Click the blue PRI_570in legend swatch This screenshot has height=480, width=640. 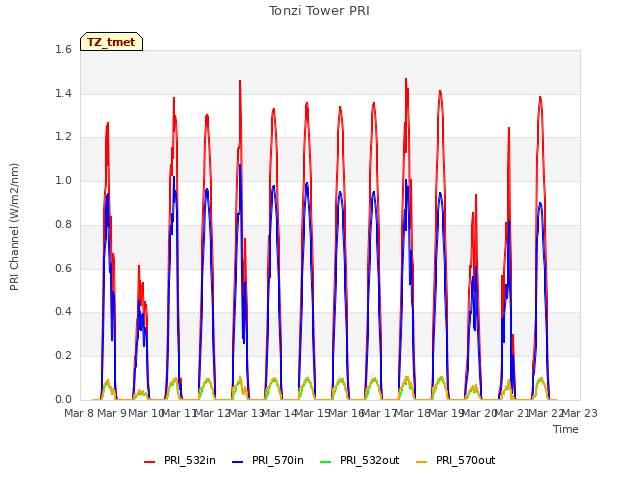[238, 462]
